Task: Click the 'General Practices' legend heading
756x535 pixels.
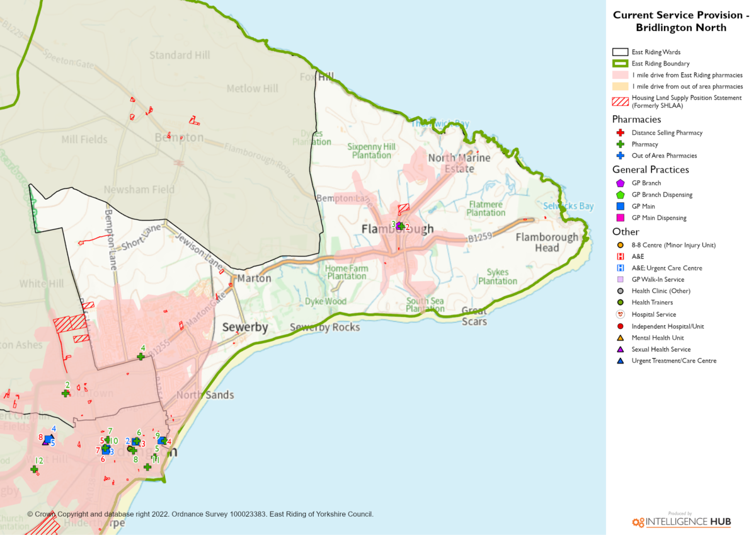Action: coord(650,170)
